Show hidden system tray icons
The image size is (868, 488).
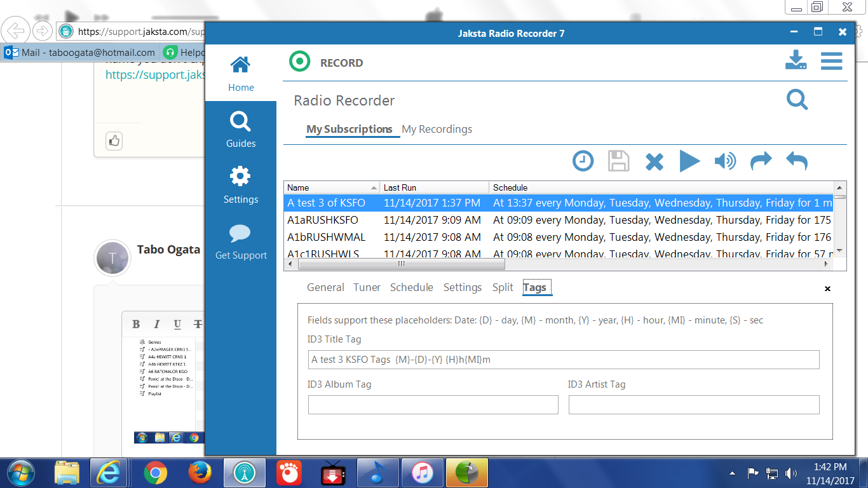(x=733, y=473)
